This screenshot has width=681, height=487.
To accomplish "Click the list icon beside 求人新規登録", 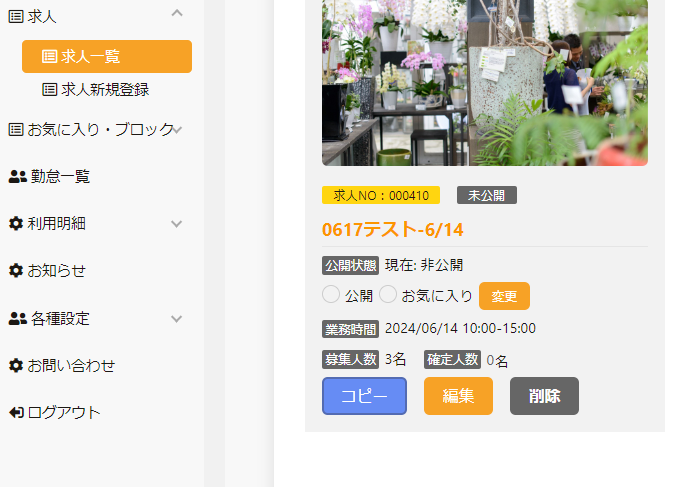I will 49,89.
